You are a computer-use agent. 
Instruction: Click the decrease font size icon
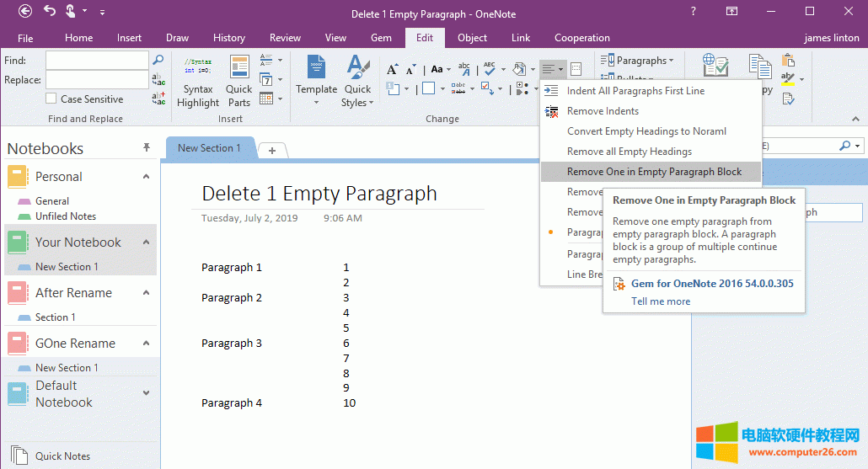click(410, 69)
